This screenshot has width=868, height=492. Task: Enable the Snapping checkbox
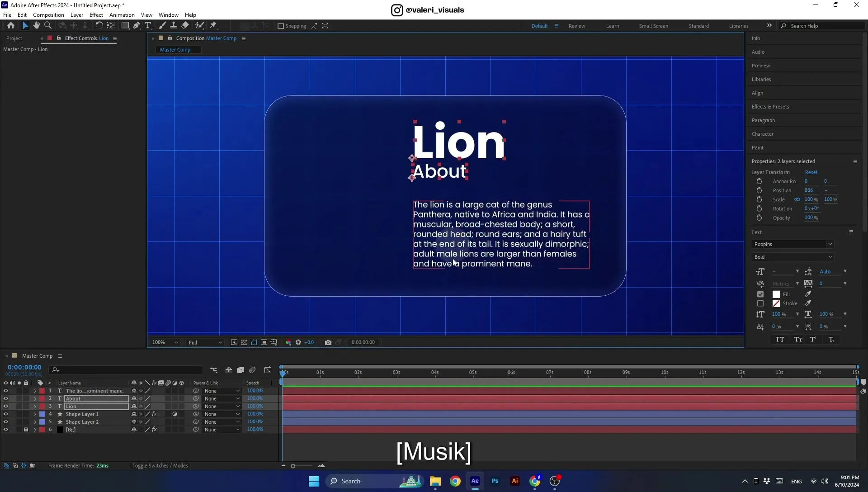click(280, 26)
